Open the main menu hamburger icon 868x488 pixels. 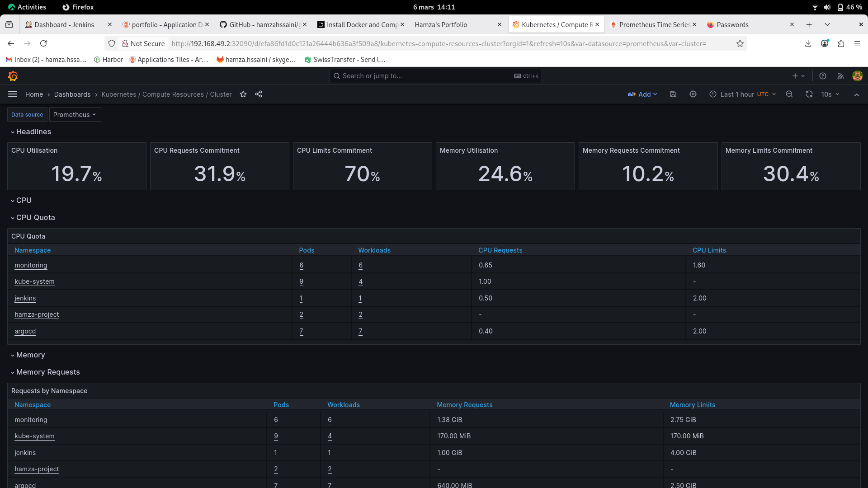tap(13, 94)
